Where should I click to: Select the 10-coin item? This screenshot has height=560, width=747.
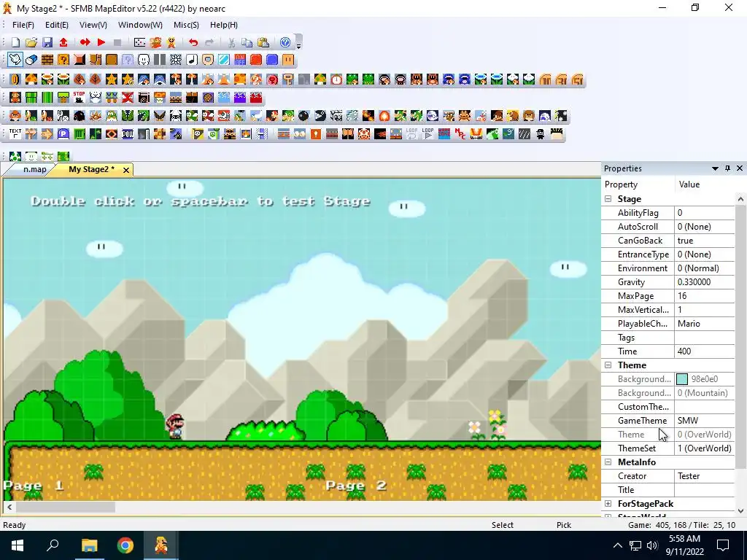[546, 79]
